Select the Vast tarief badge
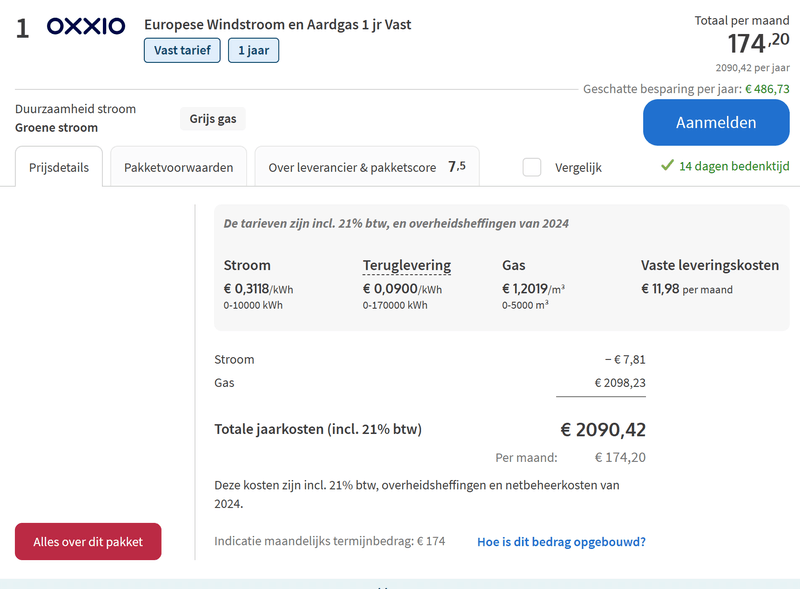The image size is (800, 589). (182, 50)
